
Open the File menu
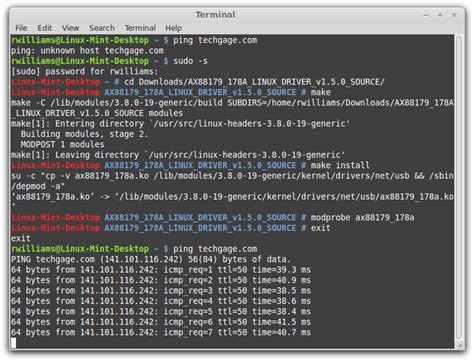pyautogui.click(x=21, y=28)
